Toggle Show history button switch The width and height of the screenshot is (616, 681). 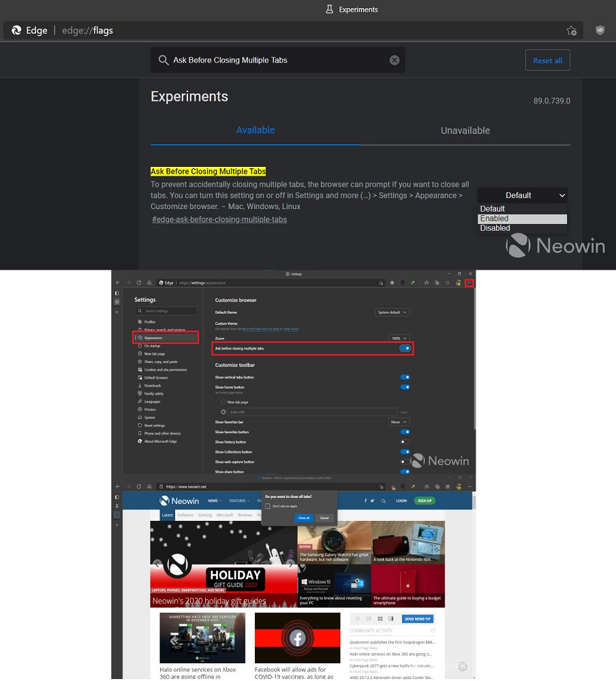point(405,442)
